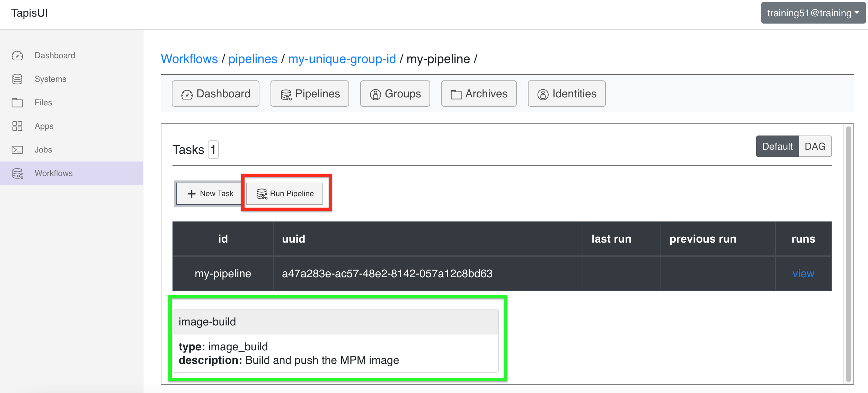Open Jobs in the sidebar
This screenshot has width=868, height=393.
tap(71, 150)
